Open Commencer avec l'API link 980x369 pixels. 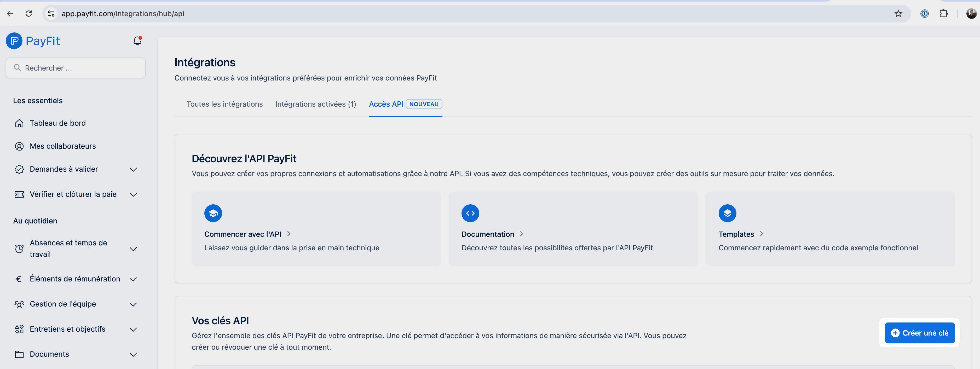point(243,234)
